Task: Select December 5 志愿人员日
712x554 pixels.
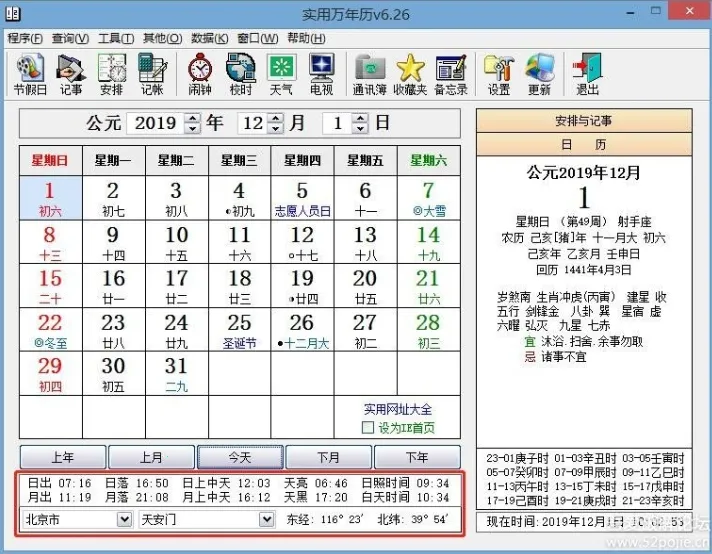Action: click(x=302, y=198)
